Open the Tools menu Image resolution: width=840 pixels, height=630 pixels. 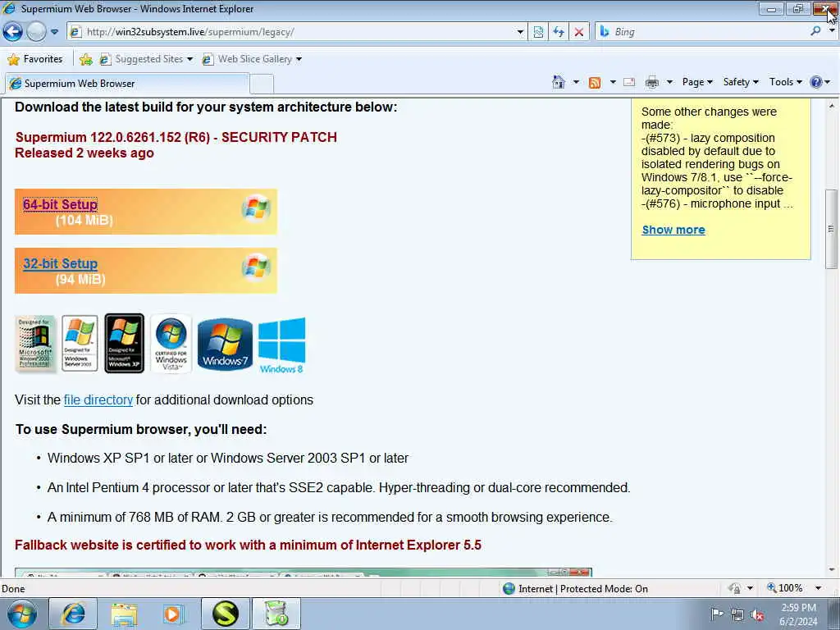tap(785, 82)
